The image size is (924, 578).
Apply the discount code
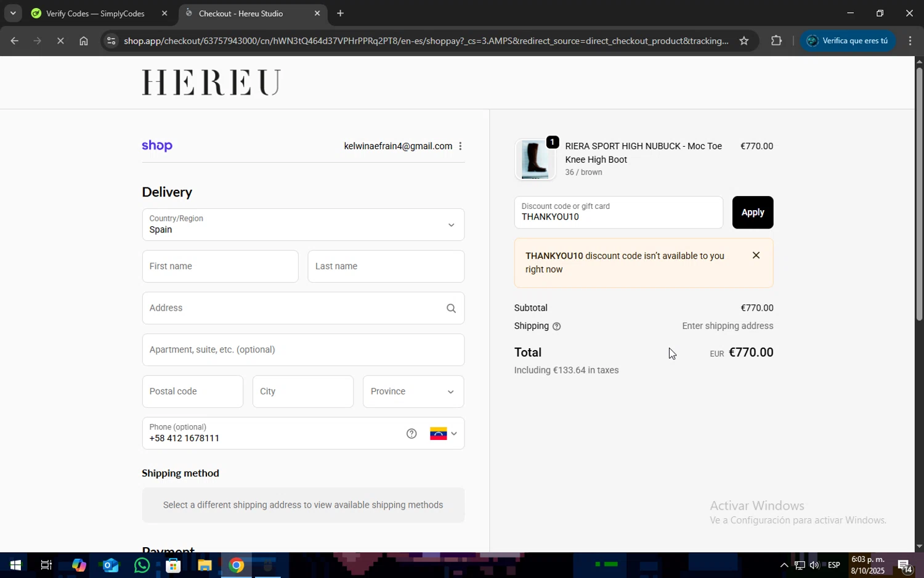pos(753,213)
